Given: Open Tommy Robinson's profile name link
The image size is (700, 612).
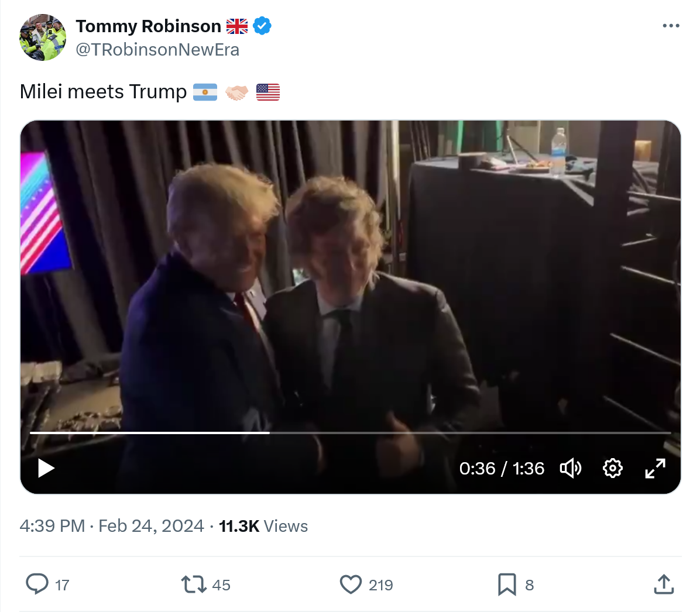Looking at the screenshot, I should pyautogui.click(x=148, y=26).
